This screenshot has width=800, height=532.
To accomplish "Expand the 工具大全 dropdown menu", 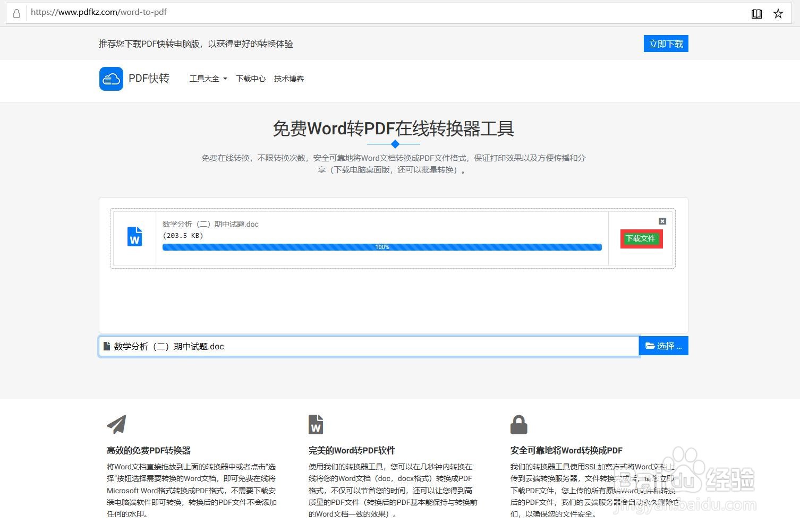I will [x=208, y=79].
